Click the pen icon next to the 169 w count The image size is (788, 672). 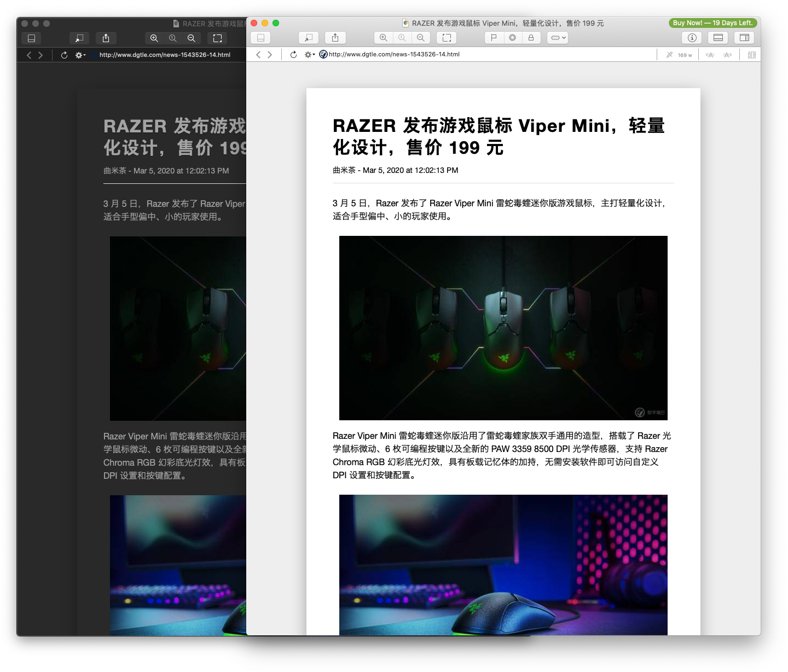669,55
